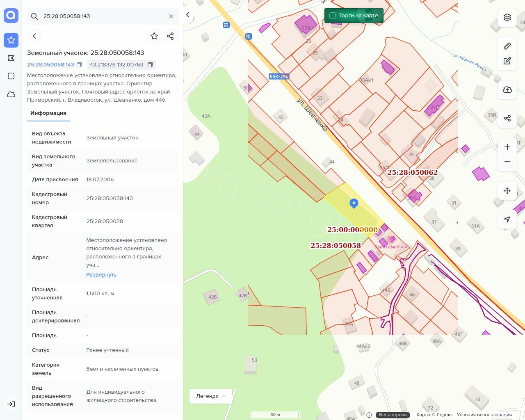Go back using the panel back arrow

[34, 36]
